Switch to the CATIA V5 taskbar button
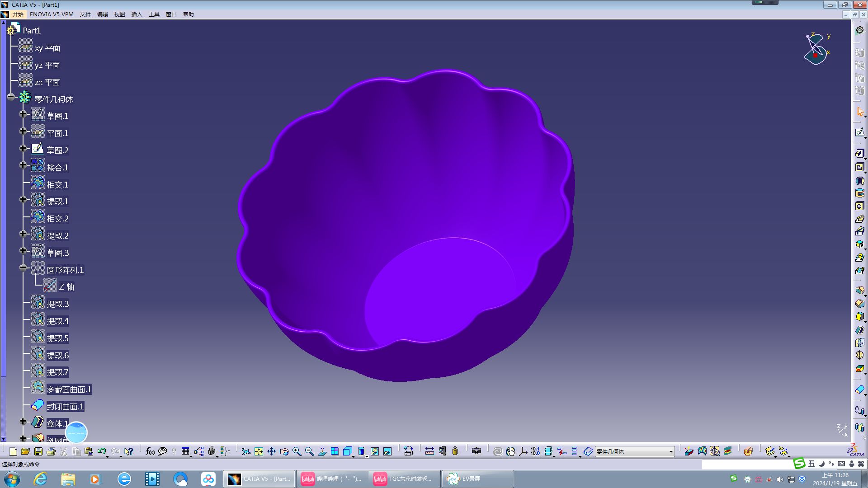This screenshot has height=488, width=868. pos(259,479)
